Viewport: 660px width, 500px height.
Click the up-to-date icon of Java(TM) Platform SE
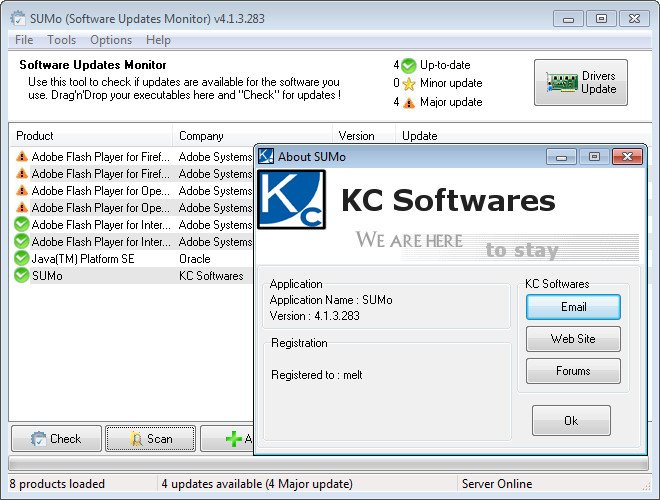tap(21, 258)
